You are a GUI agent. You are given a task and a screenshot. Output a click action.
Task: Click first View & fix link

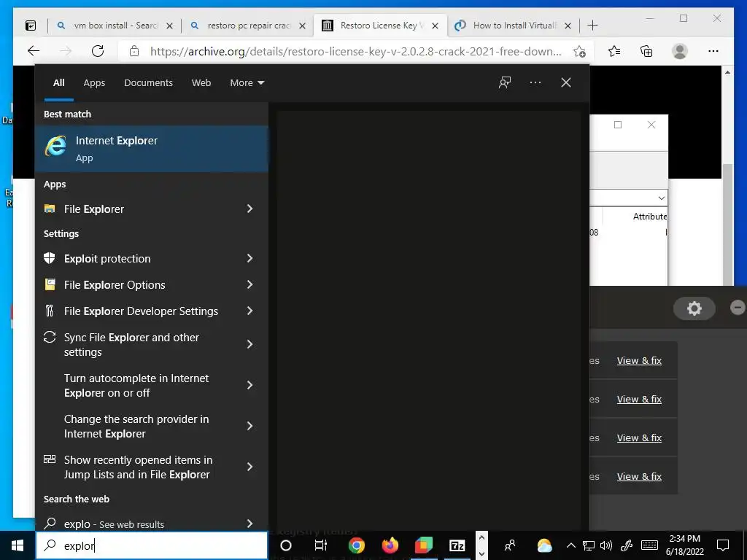pos(639,360)
